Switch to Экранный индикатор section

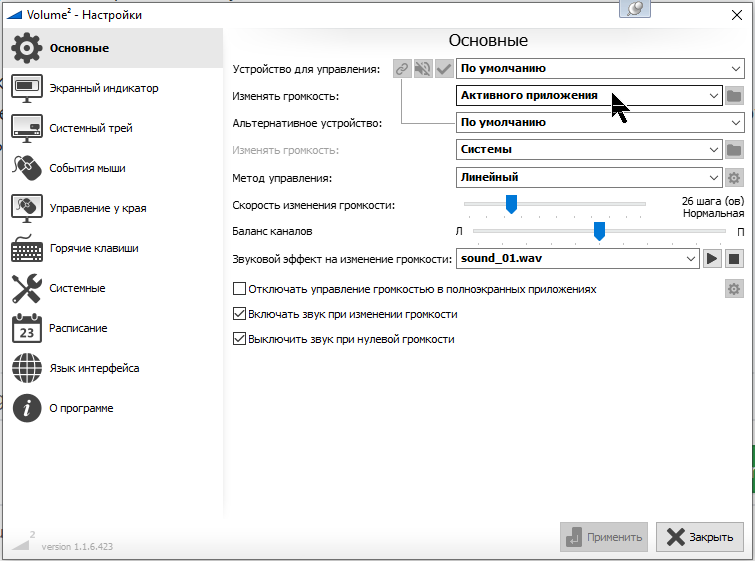[114, 88]
